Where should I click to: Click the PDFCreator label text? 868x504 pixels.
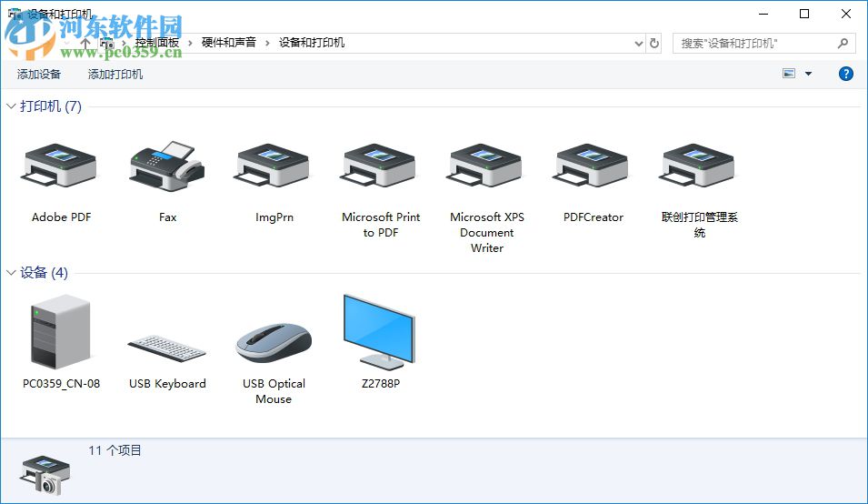click(x=594, y=217)
